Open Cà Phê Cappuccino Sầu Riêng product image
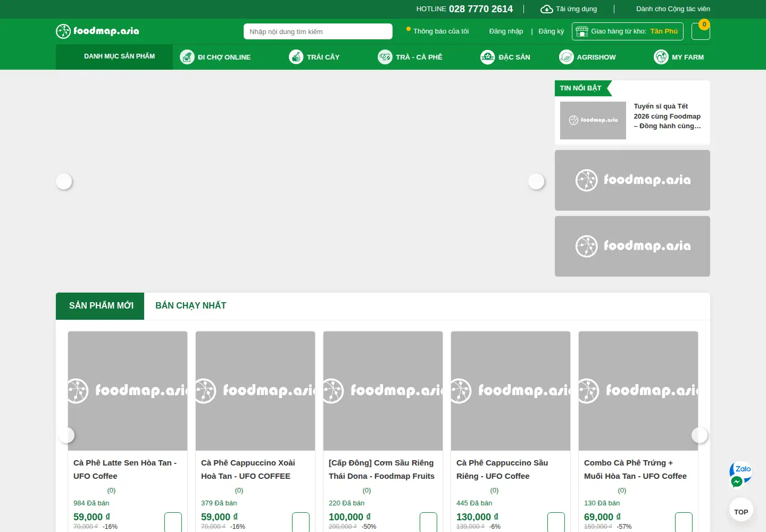This screenshot has height=532, width=766. [511, 391]
